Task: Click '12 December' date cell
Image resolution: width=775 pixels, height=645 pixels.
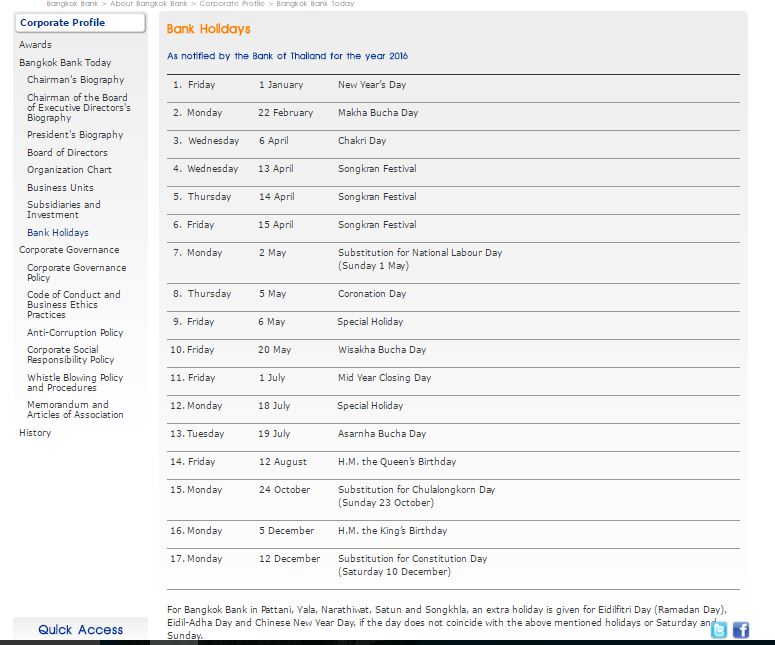Action: click(x=290, y=559)
